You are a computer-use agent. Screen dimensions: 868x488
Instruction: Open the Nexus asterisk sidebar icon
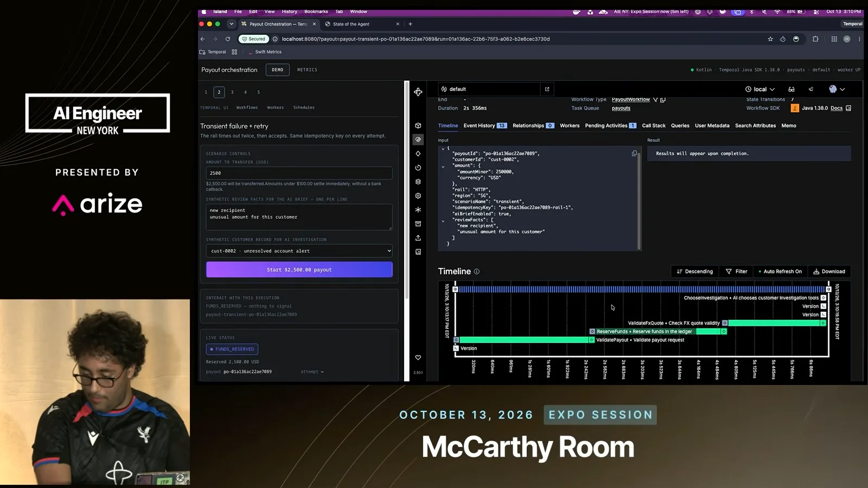(x=418, y=210)
